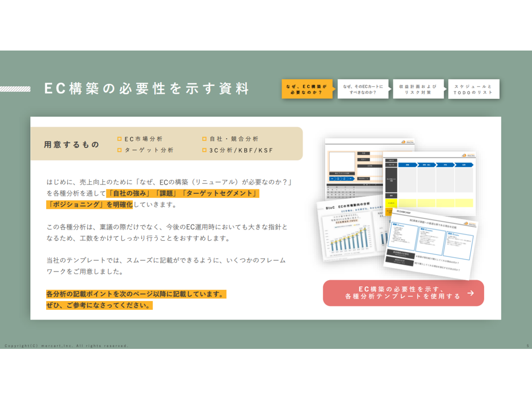Screen dimensions: 532x399
Task: Click the arrow icon on the red button
Action: click(470, 293)
